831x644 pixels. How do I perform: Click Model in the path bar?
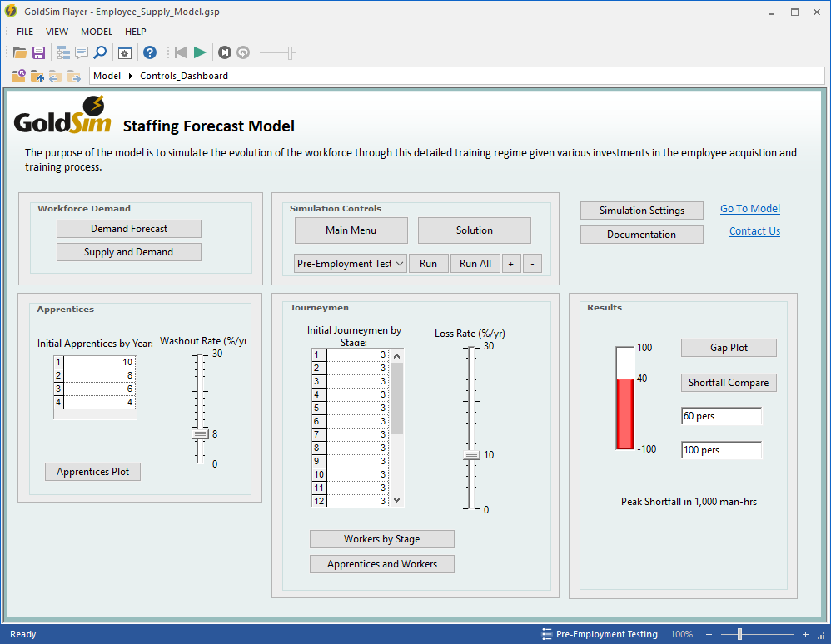pyautogui.click(x=107, y=76)
